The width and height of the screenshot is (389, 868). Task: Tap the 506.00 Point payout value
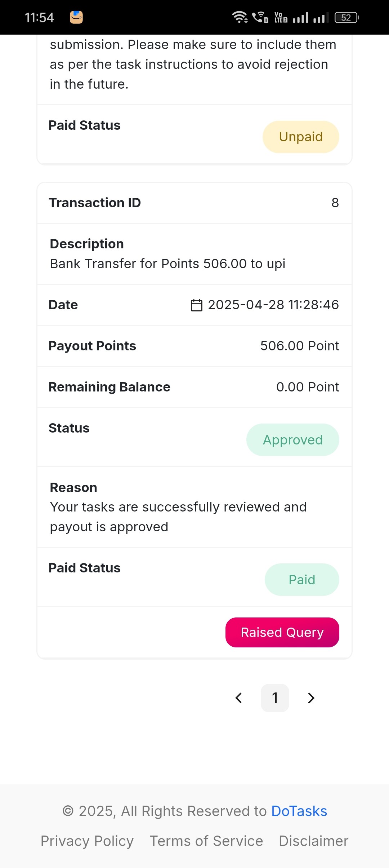click(x=300, y=346)
